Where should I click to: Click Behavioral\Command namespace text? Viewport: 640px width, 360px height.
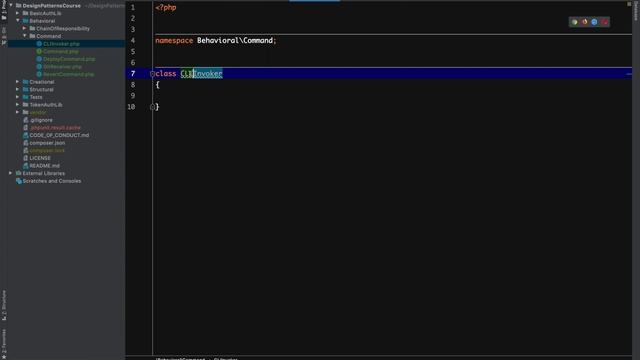coord(235,40)
